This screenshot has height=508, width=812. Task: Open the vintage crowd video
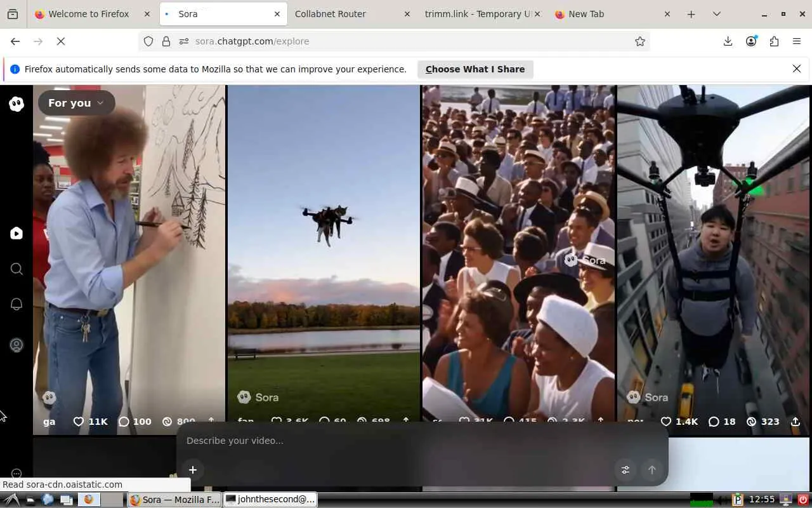(518, 260)
